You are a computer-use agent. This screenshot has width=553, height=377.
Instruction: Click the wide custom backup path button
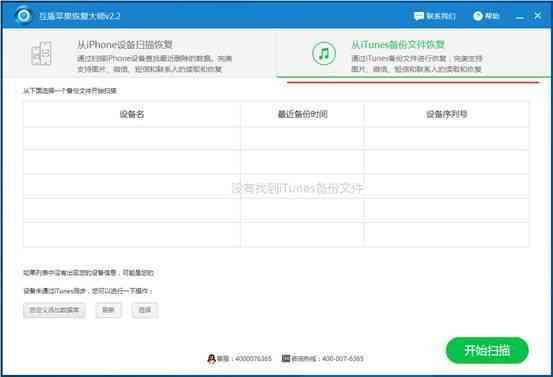pyautogui.click(x=54, y=310)
